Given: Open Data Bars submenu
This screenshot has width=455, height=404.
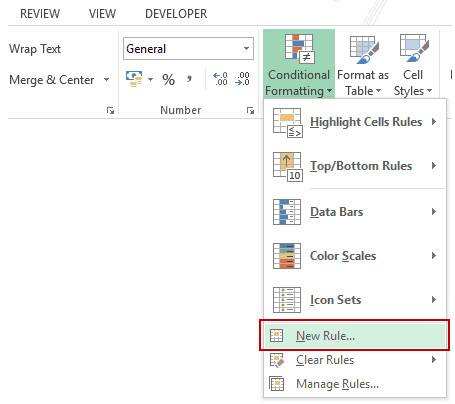Looking at the screenshot, I should pos(355,212).
